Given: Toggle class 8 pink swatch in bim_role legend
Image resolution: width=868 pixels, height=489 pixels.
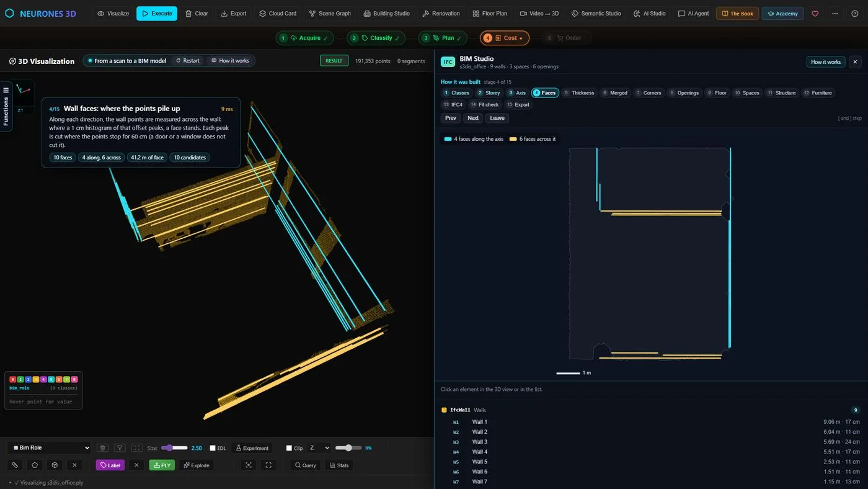Looking at the screenshot, I should [x=74, y=379].
